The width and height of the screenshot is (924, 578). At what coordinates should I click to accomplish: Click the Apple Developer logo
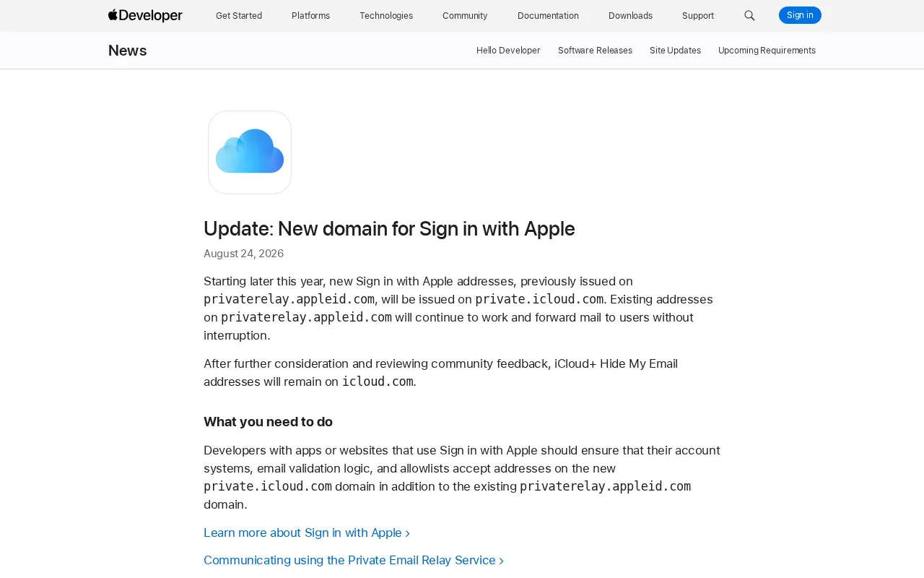(x=145, y=15)
